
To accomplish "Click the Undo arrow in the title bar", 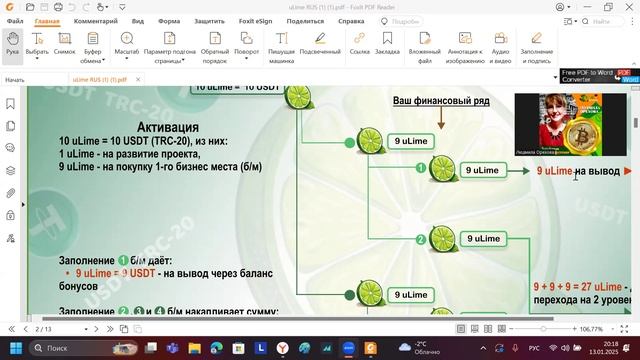I will pos(72,7).
